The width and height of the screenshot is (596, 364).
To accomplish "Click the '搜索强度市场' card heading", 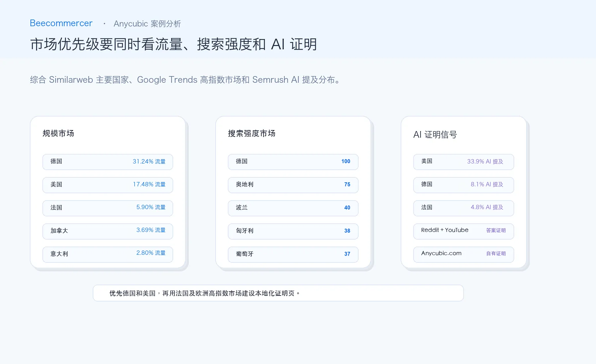I will pyautogui.click(x=252, y=133).
